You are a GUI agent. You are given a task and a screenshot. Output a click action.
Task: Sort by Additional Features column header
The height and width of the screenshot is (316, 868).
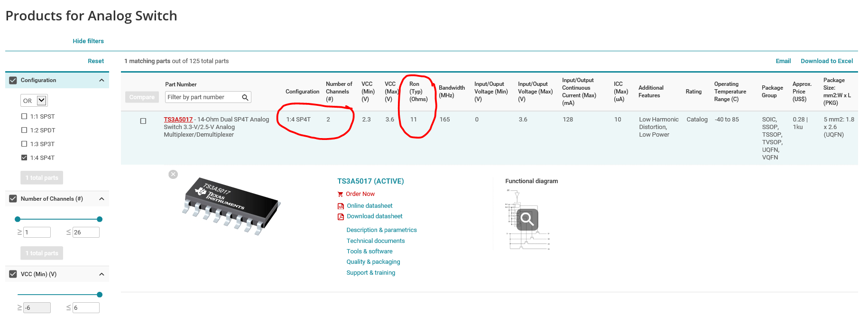(x=651, y=92)
